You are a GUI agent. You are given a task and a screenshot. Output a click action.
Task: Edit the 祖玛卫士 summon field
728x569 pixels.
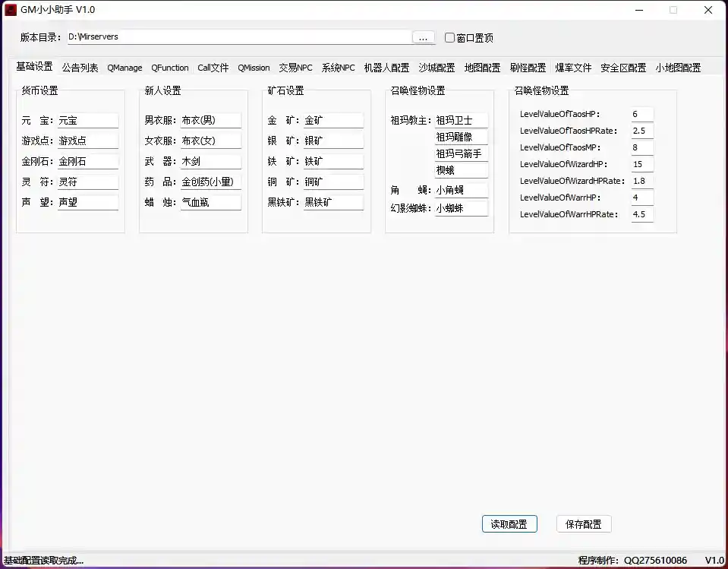point(462,120)
